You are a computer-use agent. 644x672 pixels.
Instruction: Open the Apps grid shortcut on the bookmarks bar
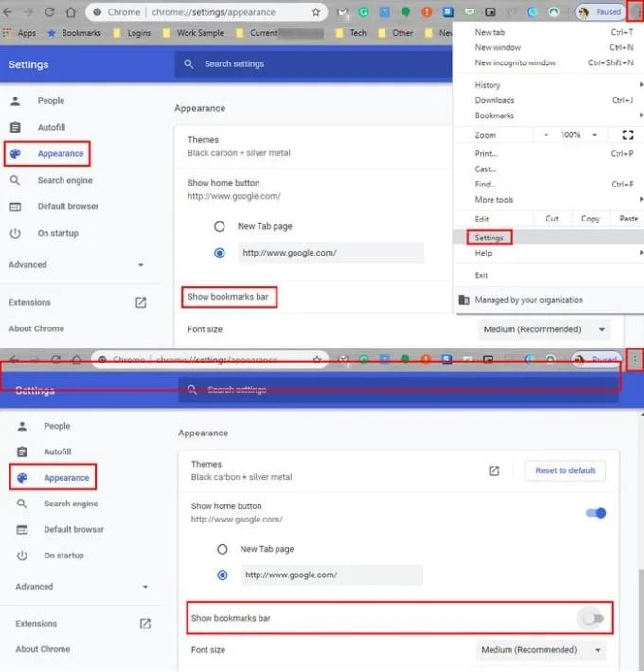coord(19,33)
